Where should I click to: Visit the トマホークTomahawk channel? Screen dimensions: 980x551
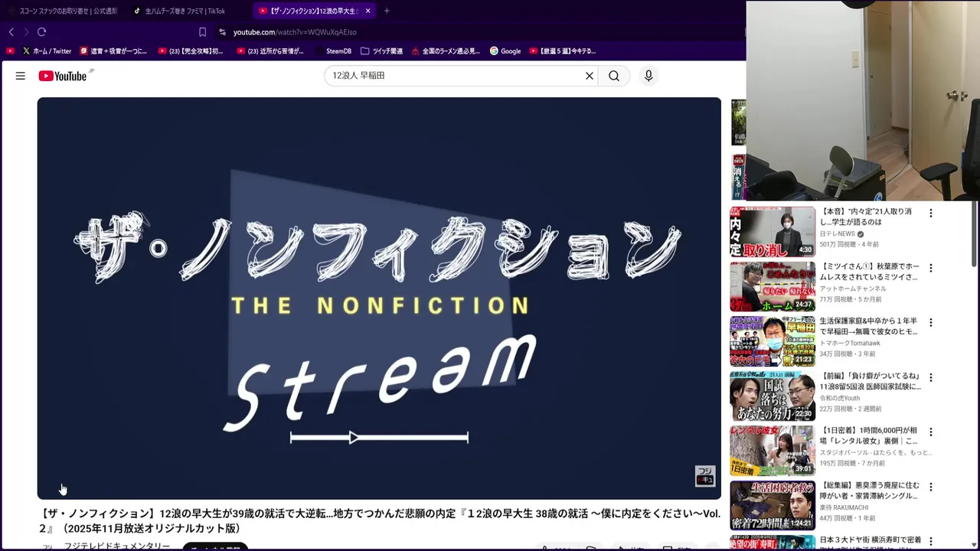point(850,343)
